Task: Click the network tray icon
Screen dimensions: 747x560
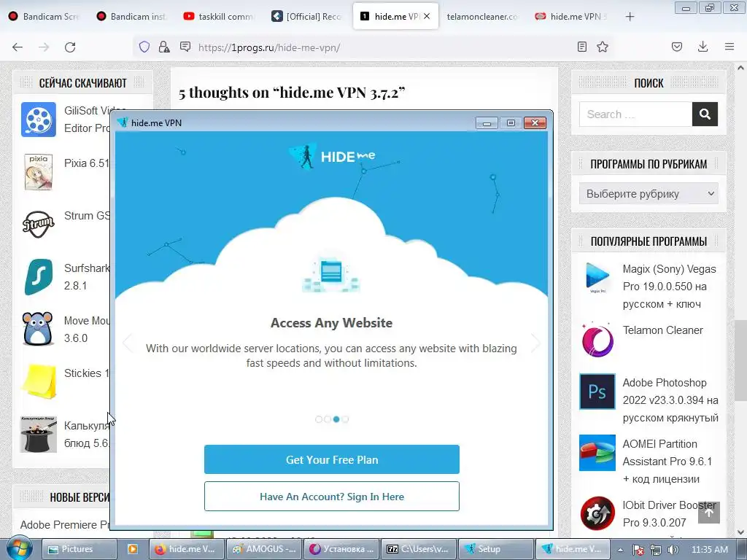Action: [656, 550]
